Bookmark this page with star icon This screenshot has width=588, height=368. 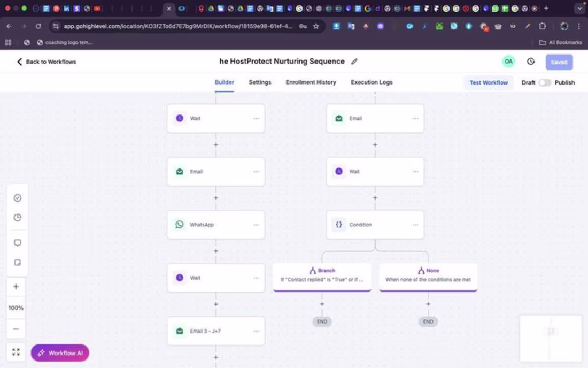316,26
